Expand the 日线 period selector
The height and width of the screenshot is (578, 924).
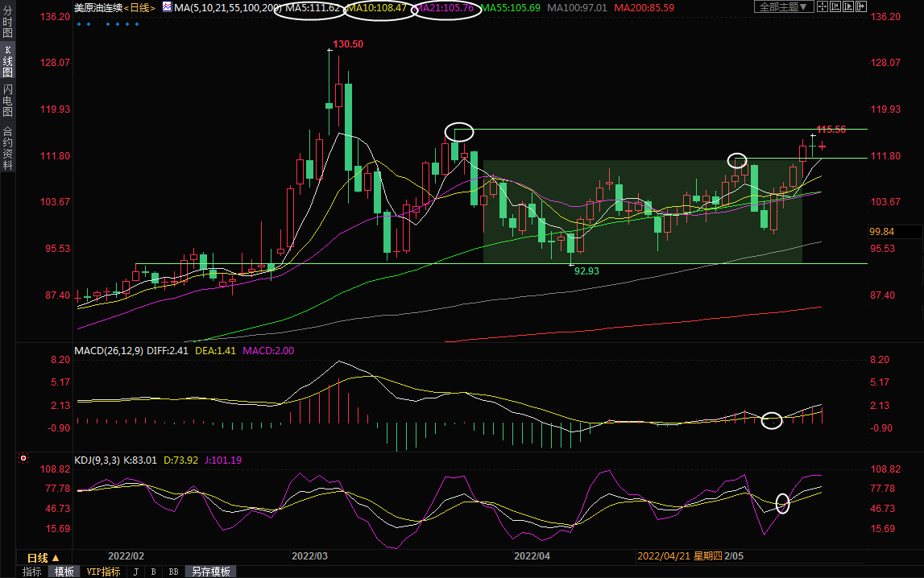(x=44, y=558)
